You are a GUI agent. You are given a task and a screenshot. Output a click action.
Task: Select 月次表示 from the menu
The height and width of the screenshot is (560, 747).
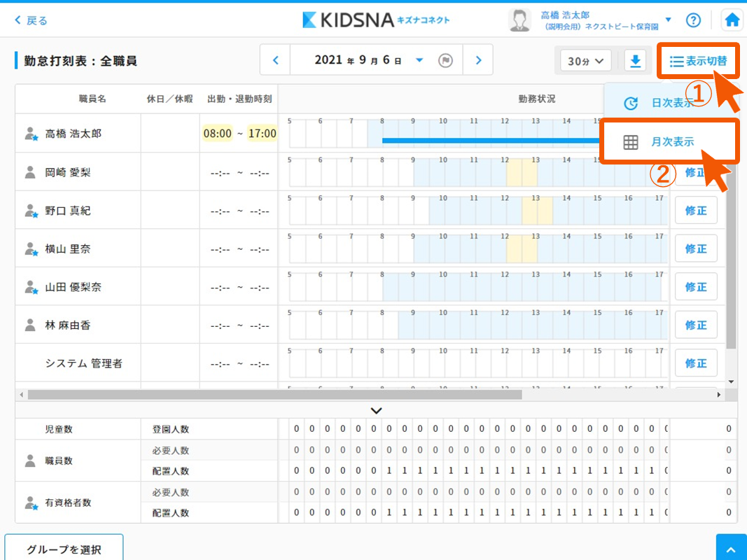click(671, 142)
